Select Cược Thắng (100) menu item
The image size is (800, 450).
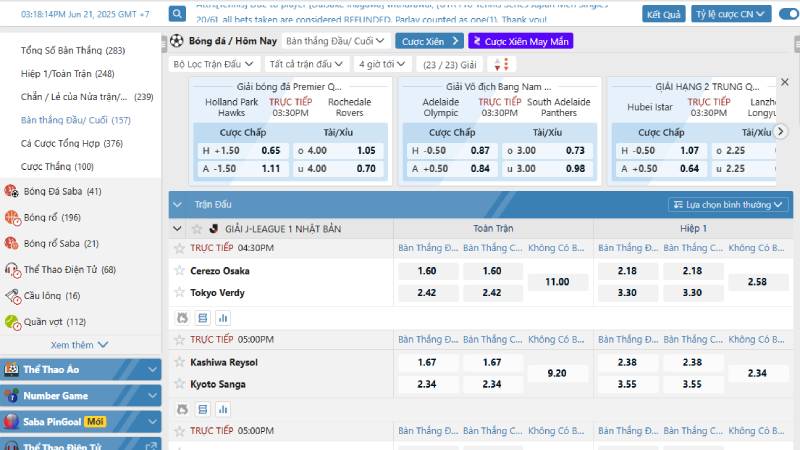point(57,166)
